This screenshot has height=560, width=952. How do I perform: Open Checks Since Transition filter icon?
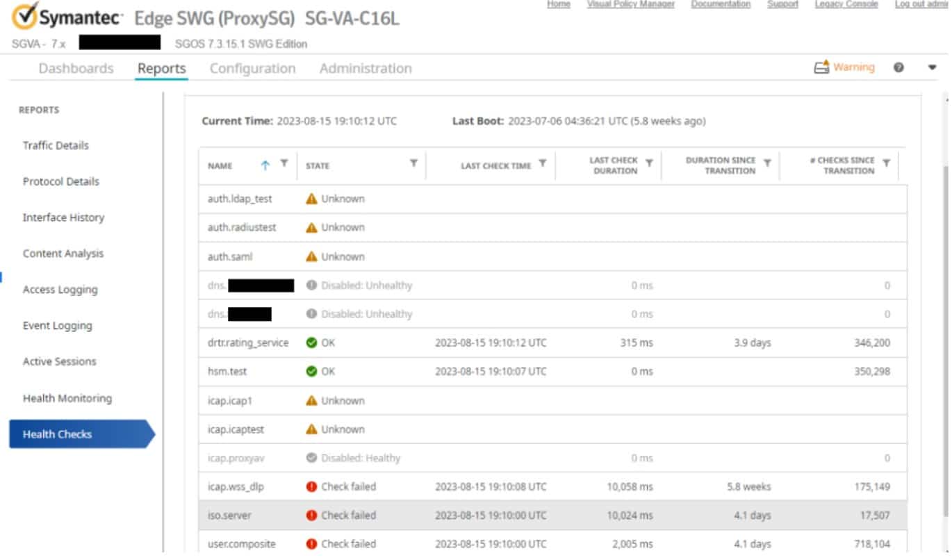[x=886, y=163]
